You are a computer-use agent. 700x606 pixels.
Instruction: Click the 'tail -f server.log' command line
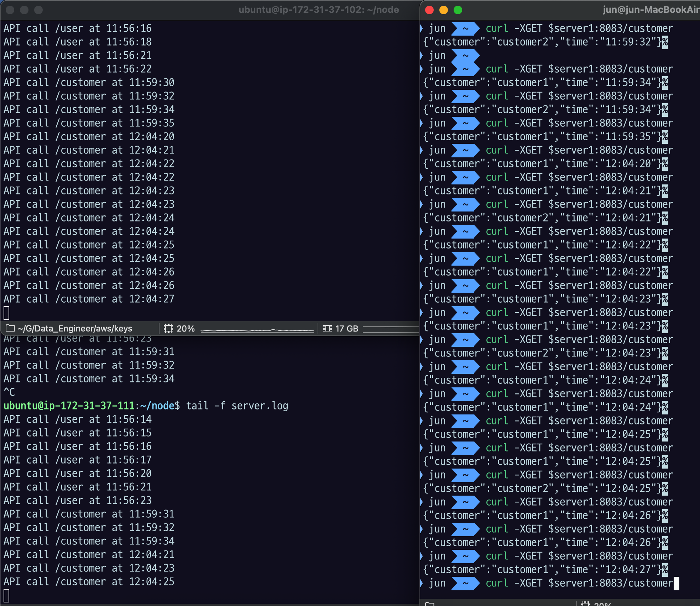[x=237, y=406]
